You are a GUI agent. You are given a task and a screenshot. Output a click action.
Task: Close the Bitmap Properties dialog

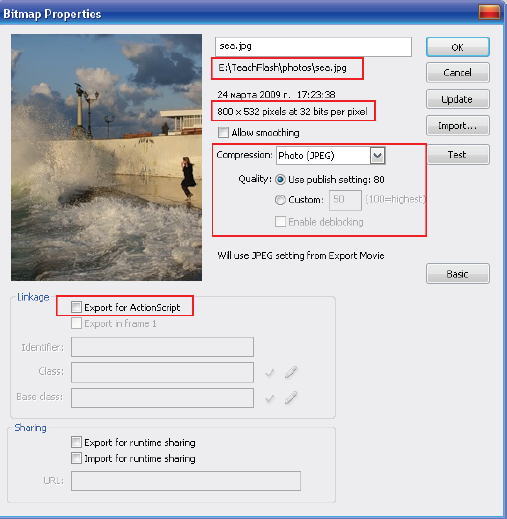point(489,12)
